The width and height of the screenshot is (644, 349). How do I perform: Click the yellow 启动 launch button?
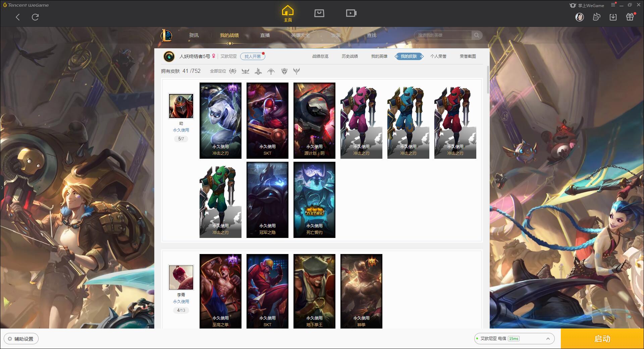[x=602, y=339]
